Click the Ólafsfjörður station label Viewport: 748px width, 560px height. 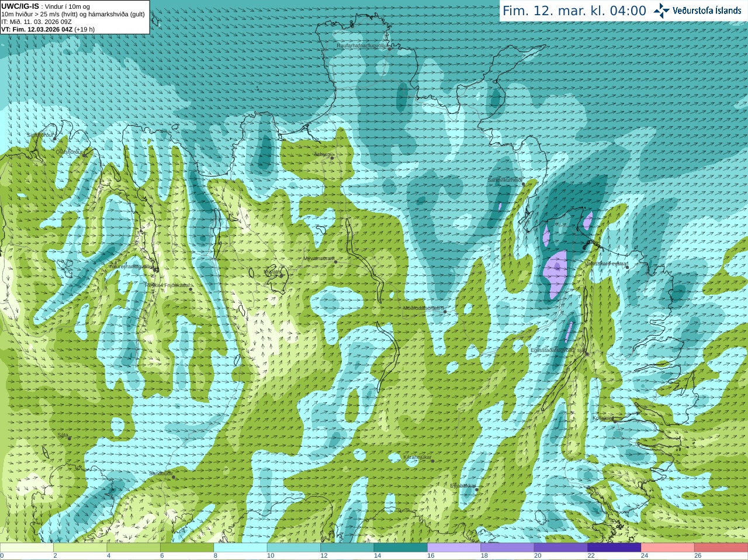(69, 152)
